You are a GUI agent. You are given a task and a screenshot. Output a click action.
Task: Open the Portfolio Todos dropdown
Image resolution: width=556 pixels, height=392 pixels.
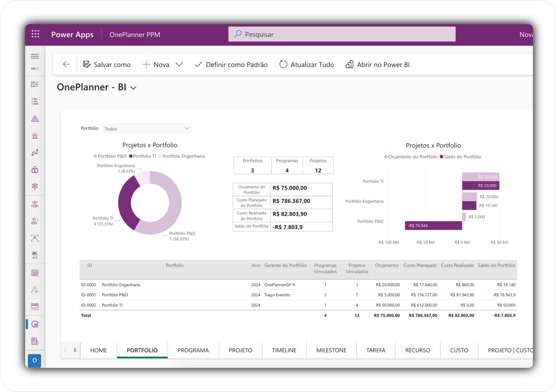[147, 128]
